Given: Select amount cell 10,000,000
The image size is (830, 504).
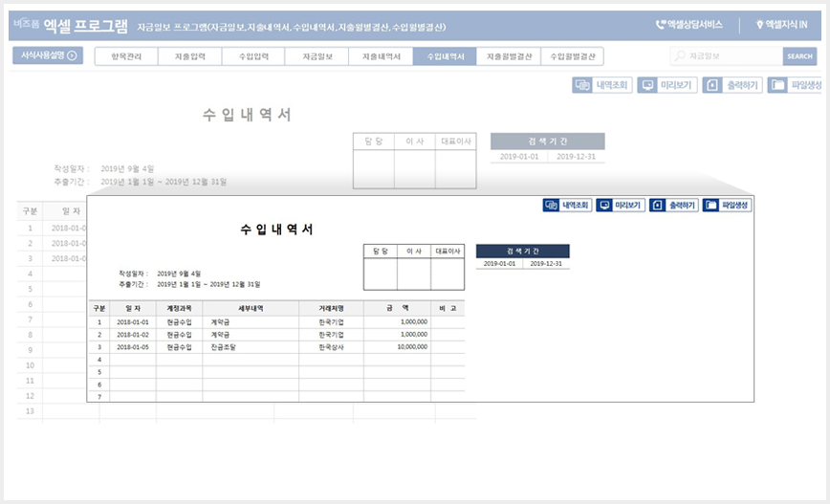Looking at the screenshot, I should click(x=397, y=347).
